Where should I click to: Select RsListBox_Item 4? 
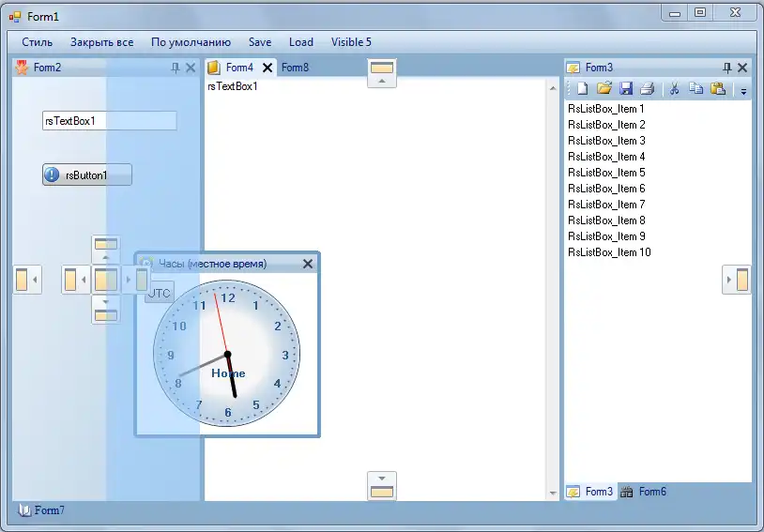(x=658, y=157)
